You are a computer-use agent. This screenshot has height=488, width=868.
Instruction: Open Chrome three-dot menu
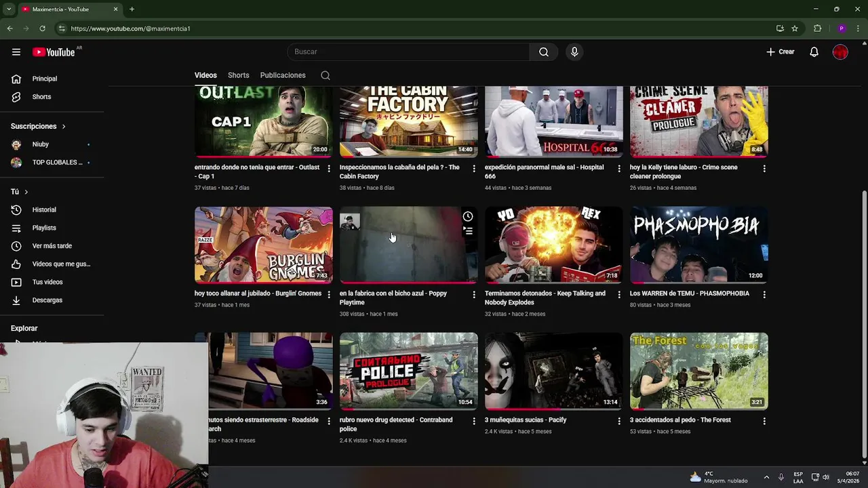pos(858,28)
